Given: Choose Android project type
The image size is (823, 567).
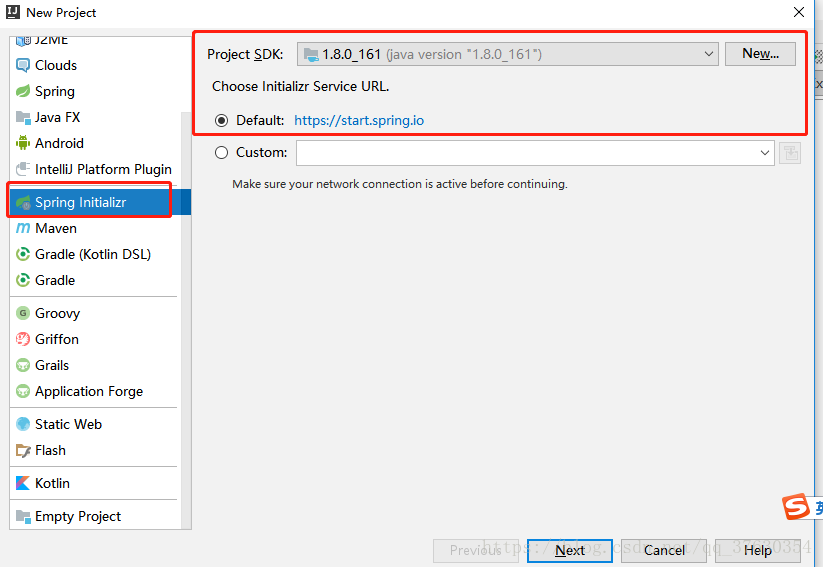Looking at the screenshot, I should coord(95,143).
